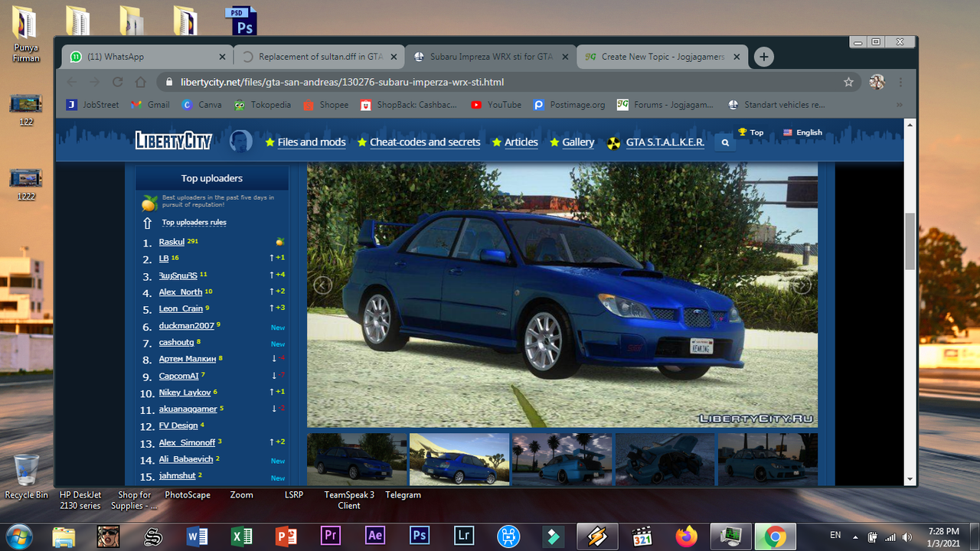Show hidden system tray icons
Screen dimensions: 980x551
[x=854, y=536]
